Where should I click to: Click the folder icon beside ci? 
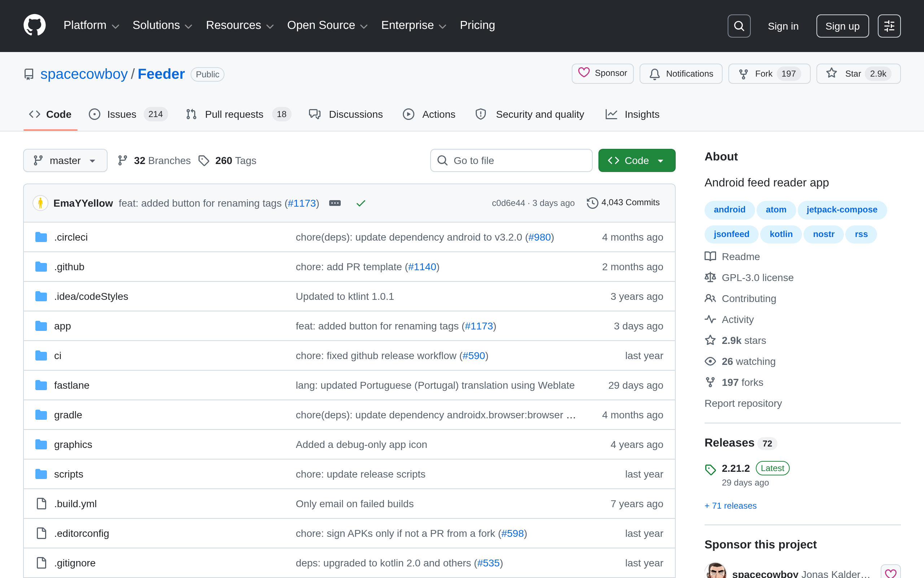(x=41, y=355)
